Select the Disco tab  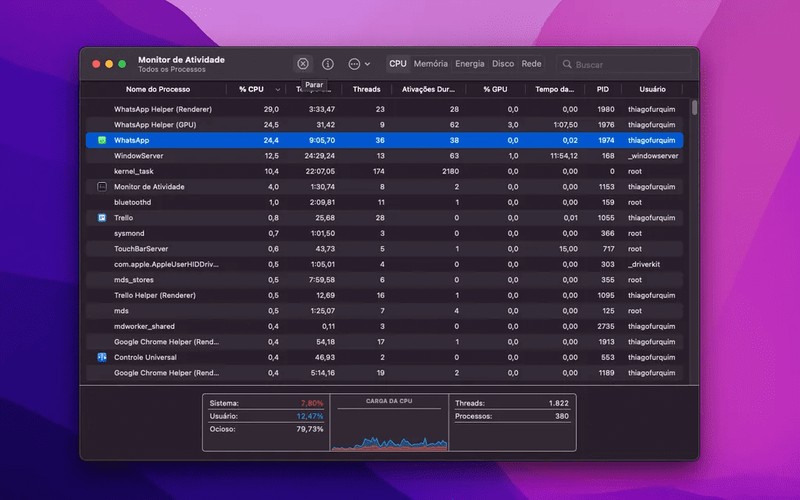tap(503, 64)
